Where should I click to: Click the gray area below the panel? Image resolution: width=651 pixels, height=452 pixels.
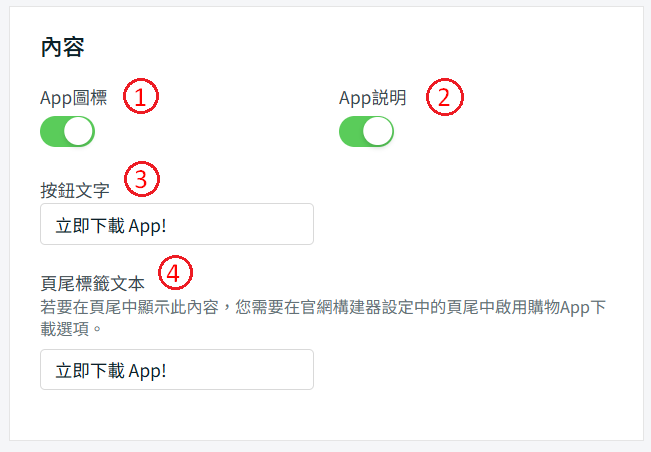pyautogui.click(x=325, y=446)
